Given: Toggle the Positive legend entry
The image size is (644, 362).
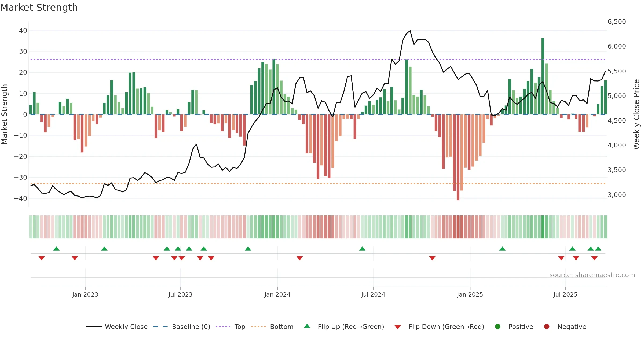Looking at the screenshot, I should [x=514, y=327].
